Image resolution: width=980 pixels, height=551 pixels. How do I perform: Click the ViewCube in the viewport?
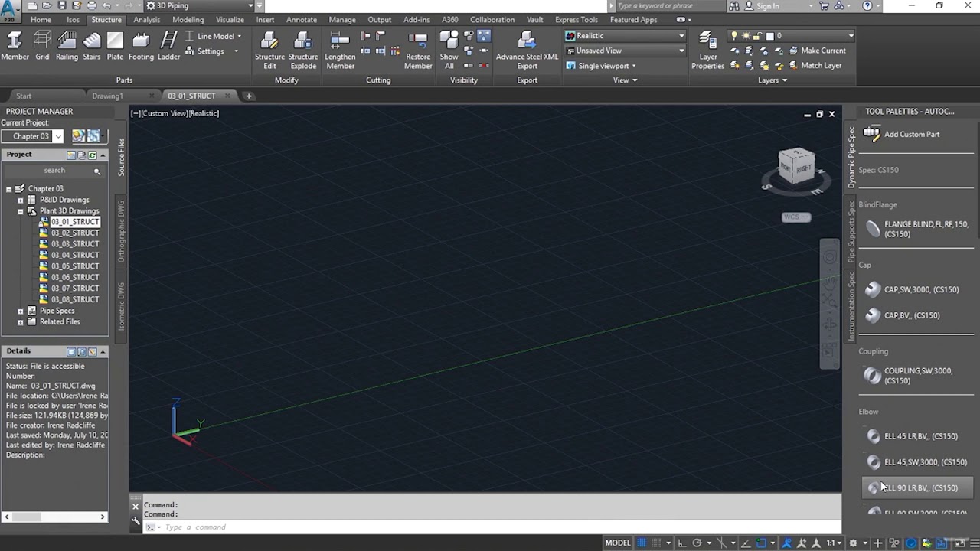tap(796, 167)
